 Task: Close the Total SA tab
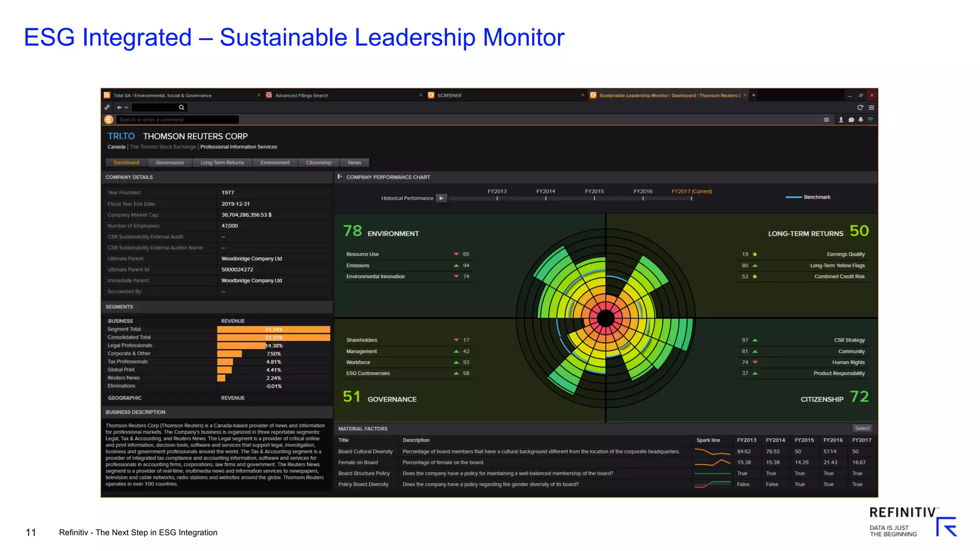(x=258, y=95)
